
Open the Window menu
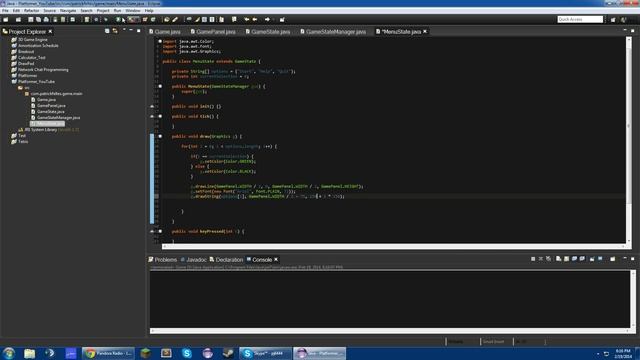point(133,11)
